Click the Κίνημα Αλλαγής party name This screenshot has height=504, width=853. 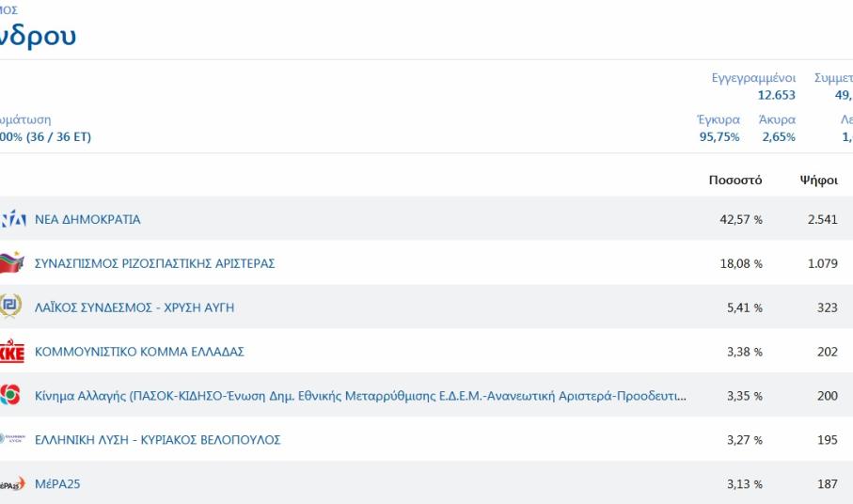pos(359,396)
